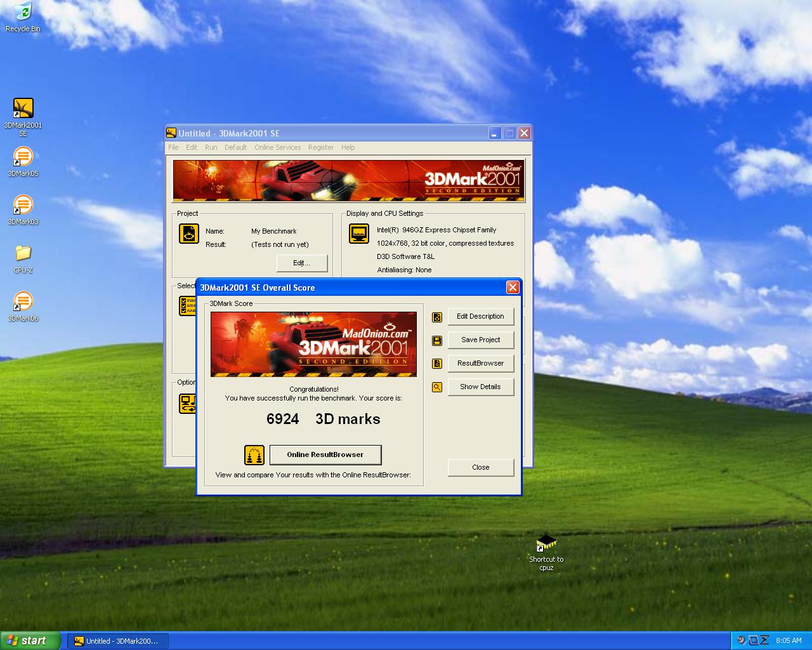Select the CPU-Z folder on desktop
The image size is (812, 650).
[23, 258]
